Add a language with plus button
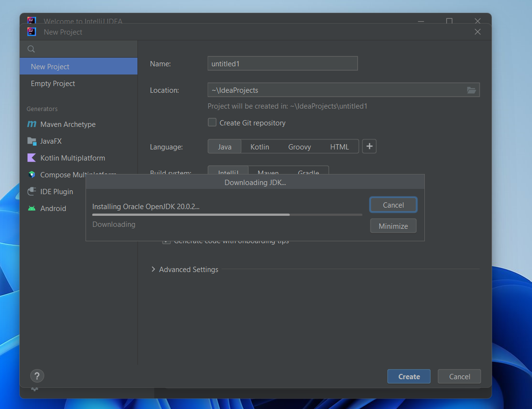Image resolution: width=532 pixels, height=409 pixels. coord(370,146)
